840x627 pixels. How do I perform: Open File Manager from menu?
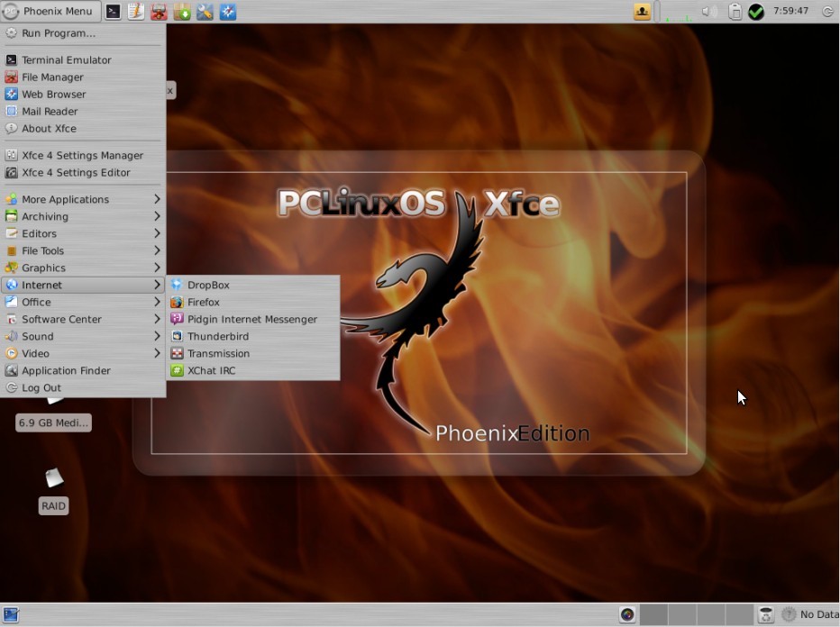tap(83, 77)
